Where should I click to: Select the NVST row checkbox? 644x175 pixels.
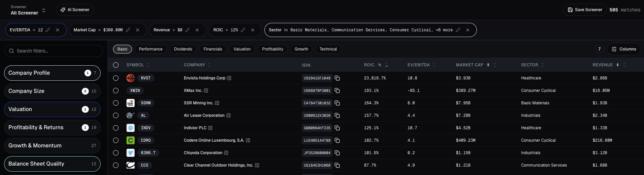pos(116,78)
